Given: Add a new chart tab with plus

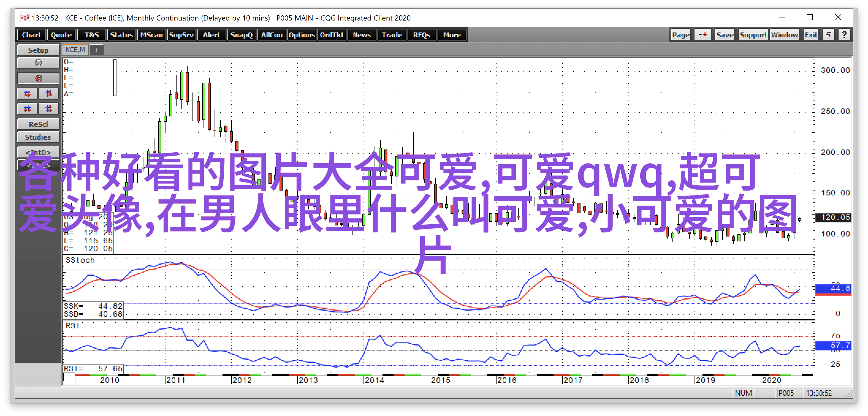Looking at the screenshot, I should (x=96, y=50).
